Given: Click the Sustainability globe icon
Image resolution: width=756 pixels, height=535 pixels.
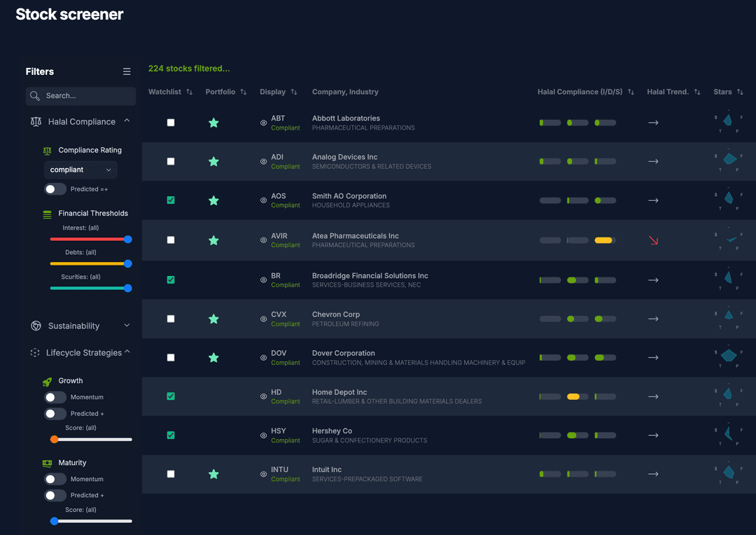Looking at the screenshot, I should point(35,326).
